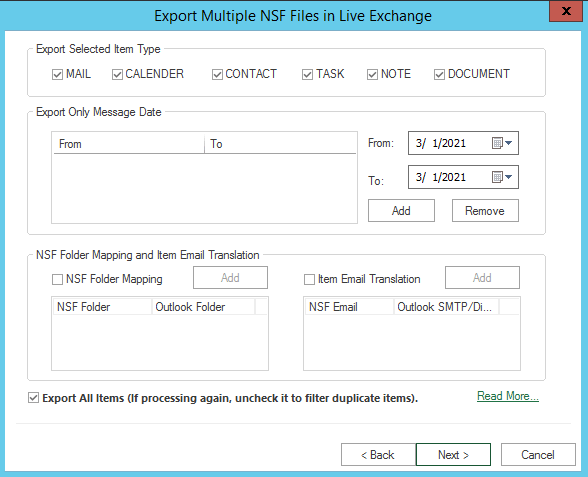Viewport: 588px width, 477px height.
Task: Disable the DOCUMENT item type
Action: pyautogui.click(x=440, y=74)
